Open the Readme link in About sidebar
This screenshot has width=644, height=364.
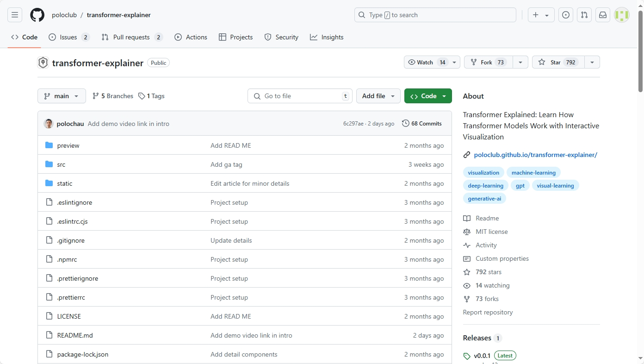(x=481, y=218)
